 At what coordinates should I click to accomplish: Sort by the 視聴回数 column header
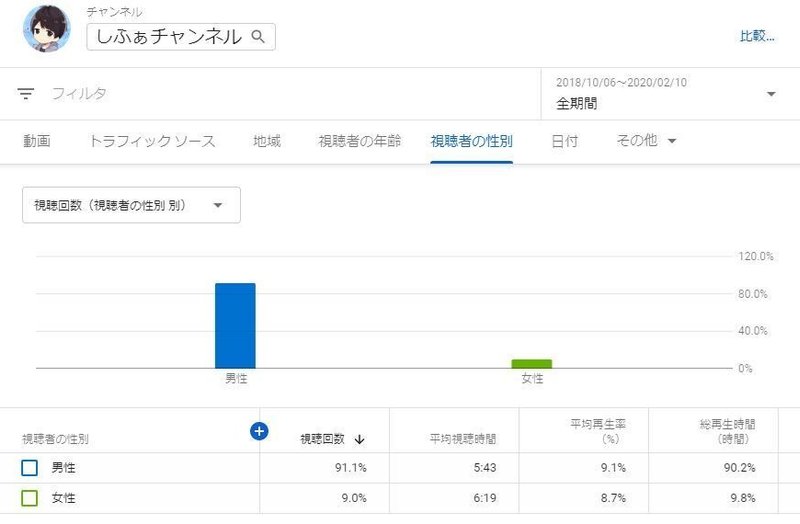pyautogui.click(x=322, y=439)
